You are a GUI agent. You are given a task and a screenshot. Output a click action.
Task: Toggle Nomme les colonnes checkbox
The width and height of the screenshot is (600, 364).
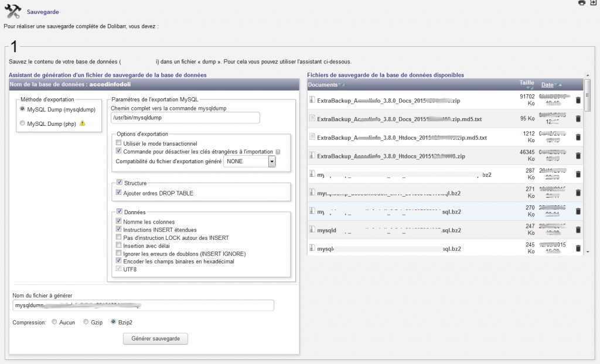[118, 221]
